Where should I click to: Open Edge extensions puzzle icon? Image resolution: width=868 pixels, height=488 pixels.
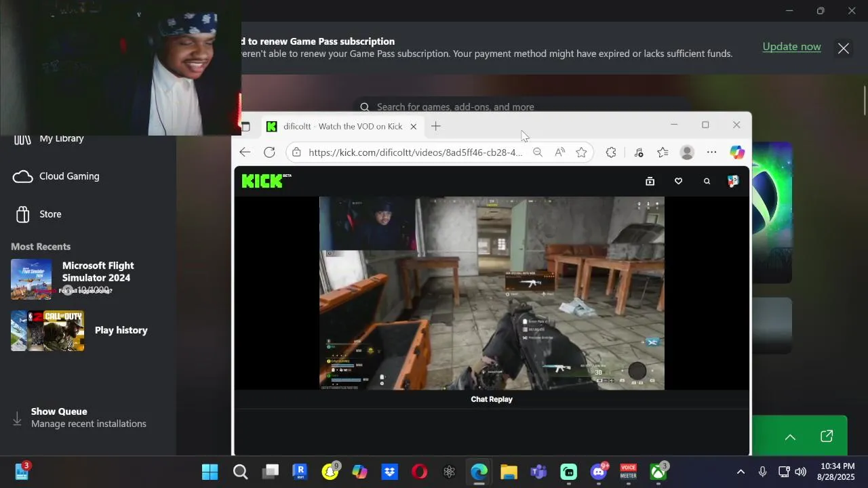click(611, 152)
